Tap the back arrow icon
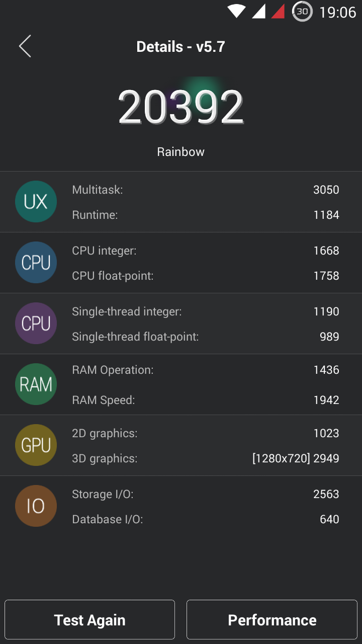This screenshot has height=644, width=362. [x=25, y=46]
